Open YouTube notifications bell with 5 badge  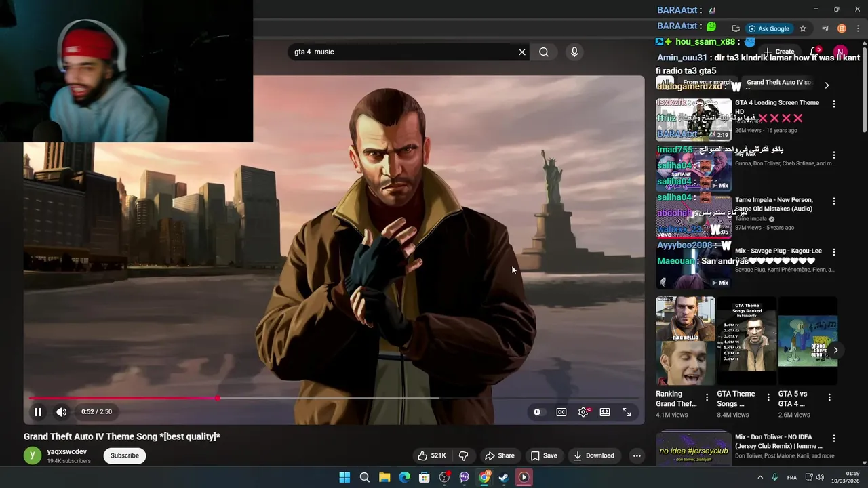814,52
